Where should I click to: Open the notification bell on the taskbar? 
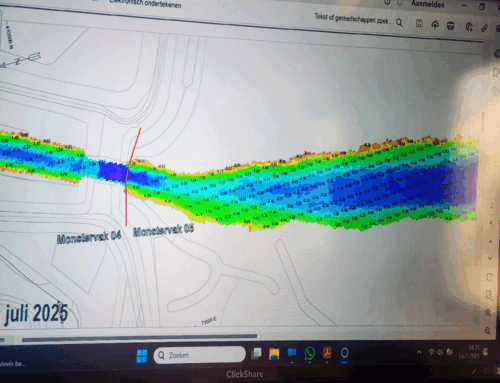click(486, 352)
